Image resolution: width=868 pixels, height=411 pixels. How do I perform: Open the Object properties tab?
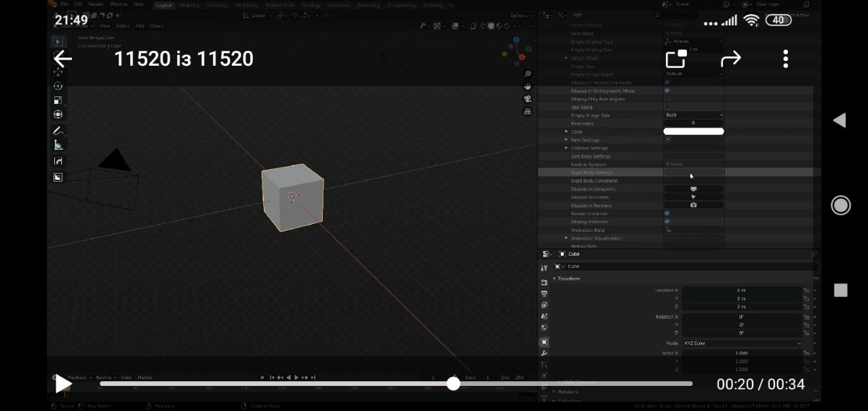coord(544,342)
